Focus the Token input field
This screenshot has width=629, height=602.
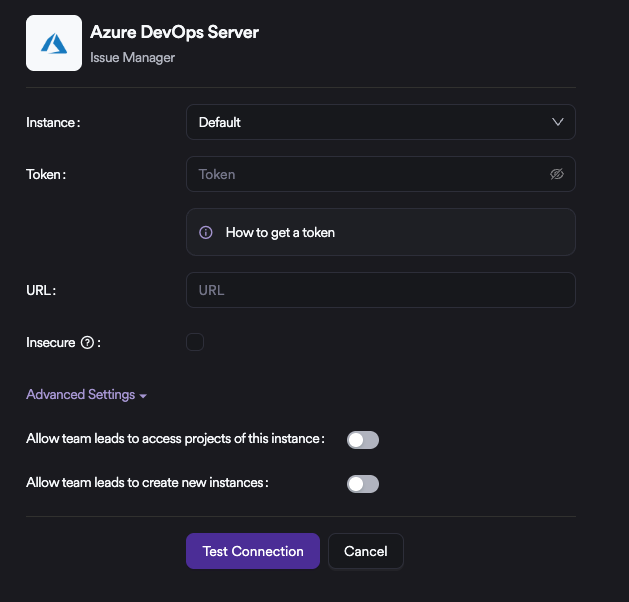(381, 174)
